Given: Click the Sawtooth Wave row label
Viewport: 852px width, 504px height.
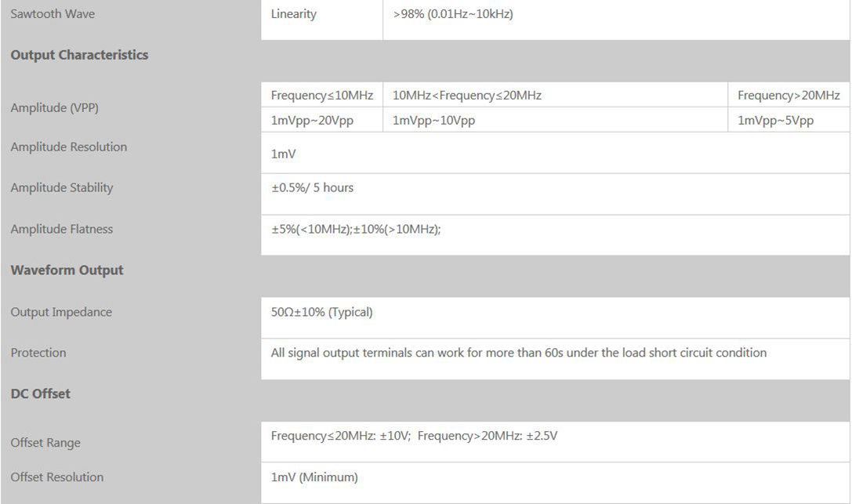Looking at the screenshot, I should [53, 14].
